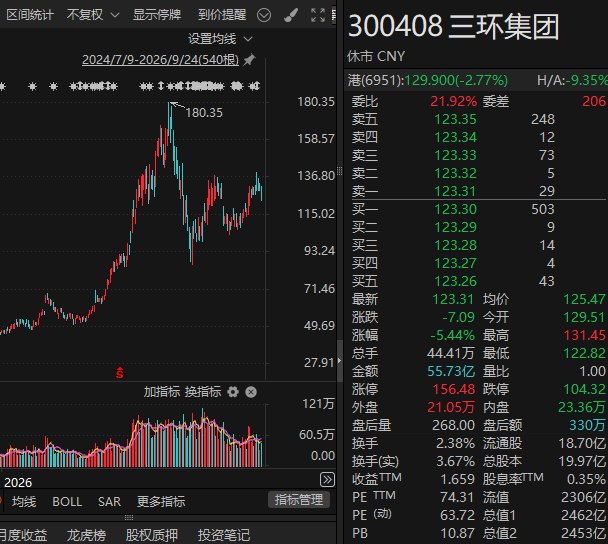This screenshot has width=608, height=544.
Task: Click the 180.35 peak price label
Action: [x=204, y=113]
